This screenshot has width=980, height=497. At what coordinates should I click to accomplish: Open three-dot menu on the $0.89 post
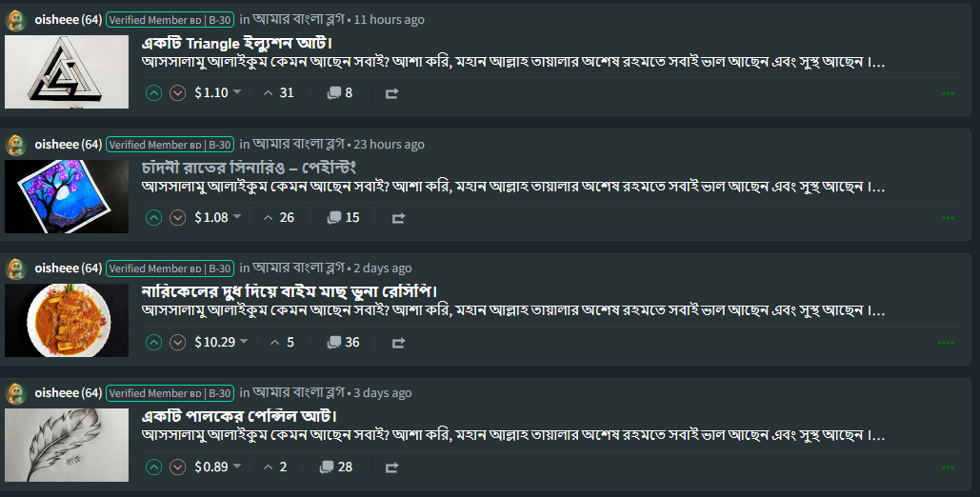948,467
